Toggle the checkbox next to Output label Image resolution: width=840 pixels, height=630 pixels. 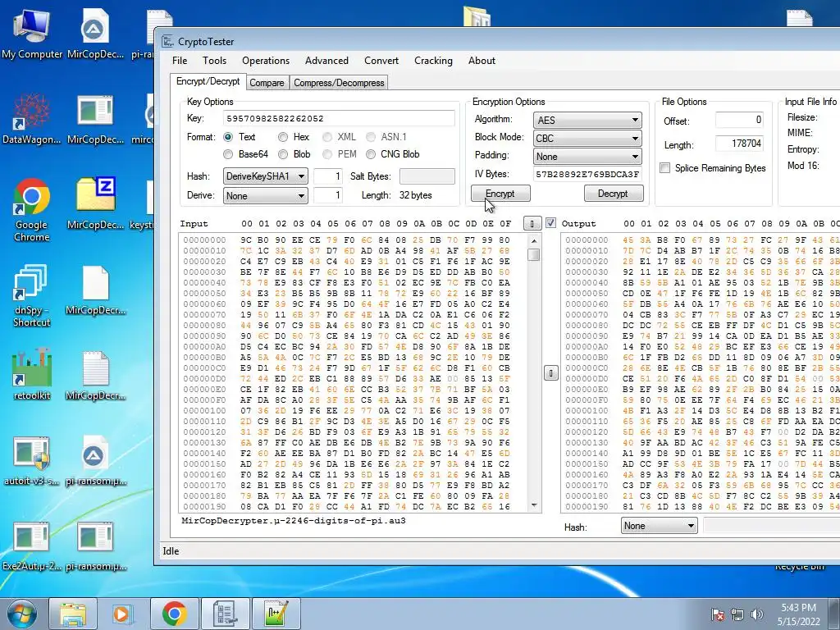click(550, 223)
